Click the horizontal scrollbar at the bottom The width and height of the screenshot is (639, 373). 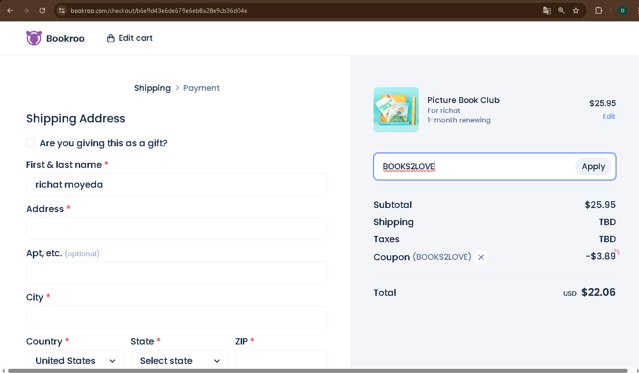coord(318,371)
